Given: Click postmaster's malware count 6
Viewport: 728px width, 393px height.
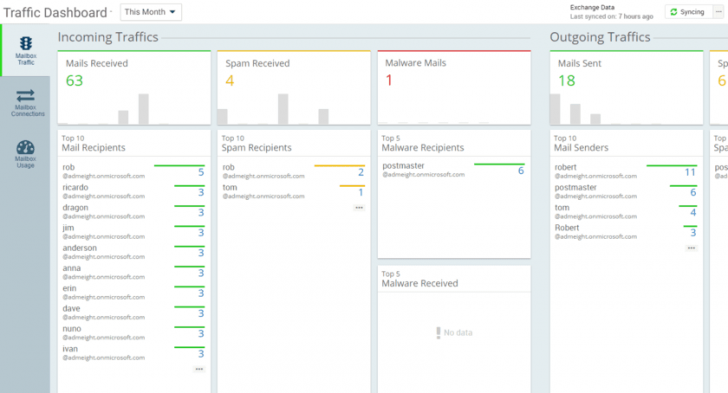Looking at the screenshot, I should pyautogui.click(x=520, y=170).
